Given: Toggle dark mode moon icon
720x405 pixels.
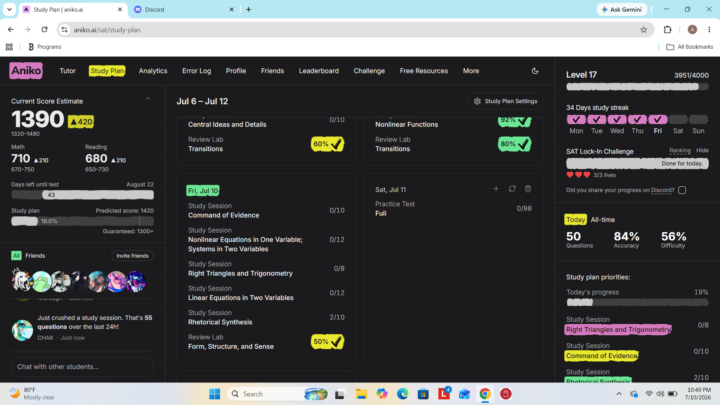Looking at the screenshot, I should 535,71.
